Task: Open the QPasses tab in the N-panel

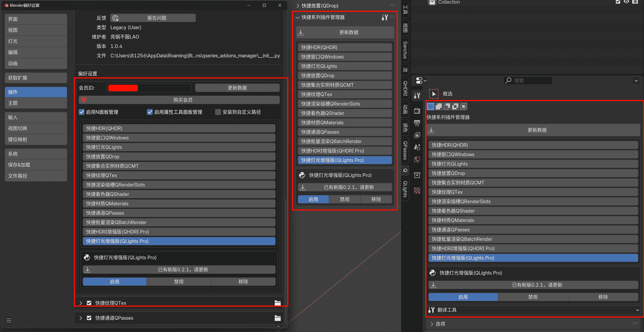Action: (405, 150)
